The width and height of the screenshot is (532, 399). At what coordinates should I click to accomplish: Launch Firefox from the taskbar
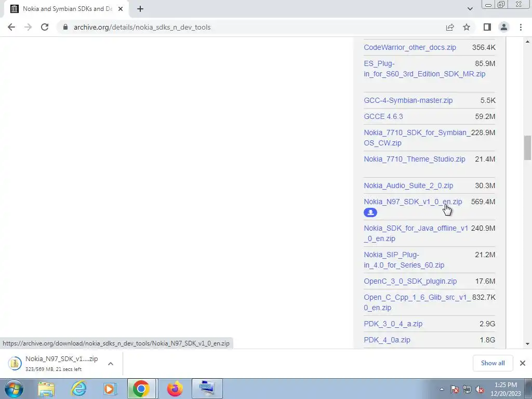(175, 389)
